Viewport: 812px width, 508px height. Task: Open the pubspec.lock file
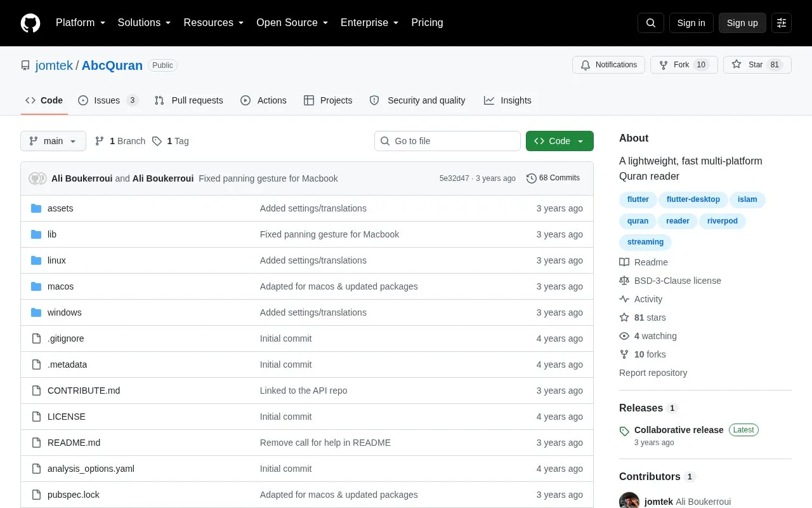(x=74, y=495)
